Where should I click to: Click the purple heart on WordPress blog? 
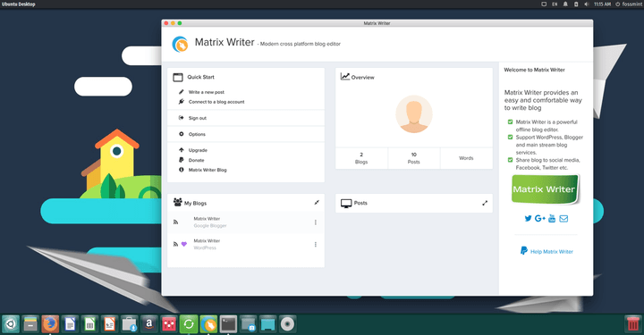click(x=184, y=244)
